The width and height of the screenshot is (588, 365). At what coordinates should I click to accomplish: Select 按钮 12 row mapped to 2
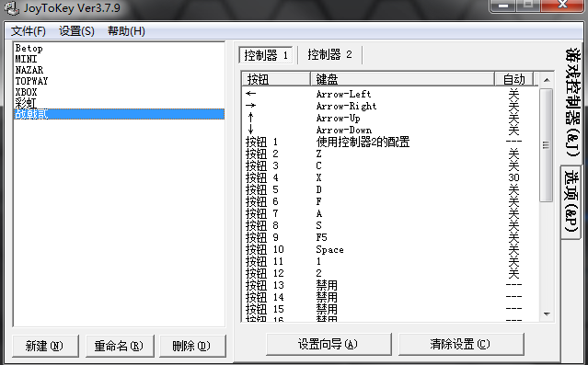390,274
